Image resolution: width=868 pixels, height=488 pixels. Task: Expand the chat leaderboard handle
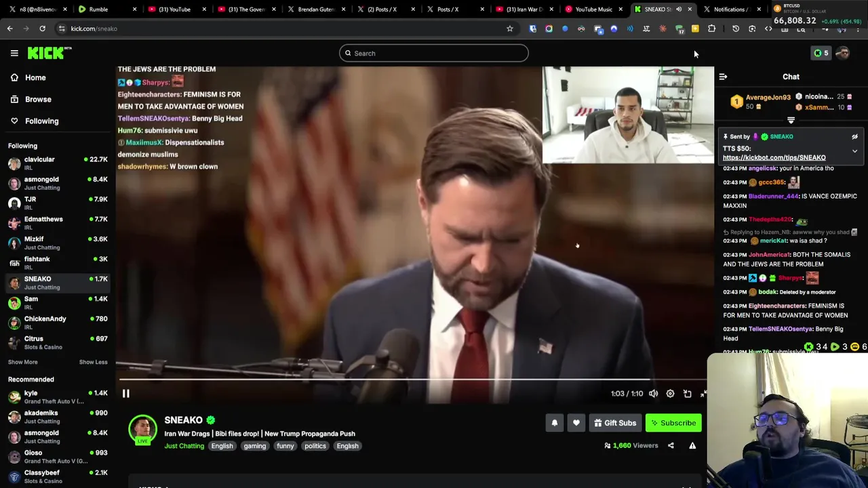click(791, 120)
